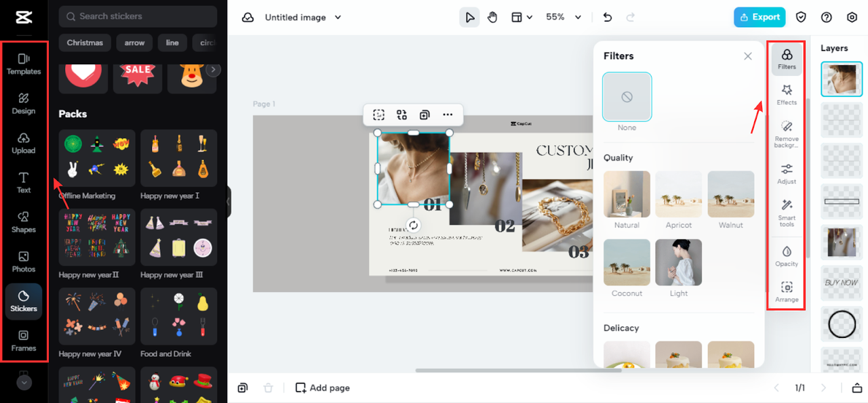Select Remove background tool
This screenshot has width=868, height=403.
pyautogui.click(x=787, y=133)
